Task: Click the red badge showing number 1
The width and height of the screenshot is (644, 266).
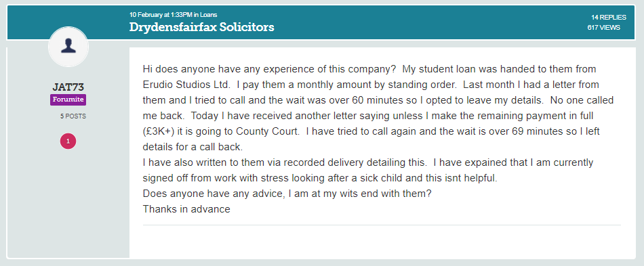Action: 68,141
